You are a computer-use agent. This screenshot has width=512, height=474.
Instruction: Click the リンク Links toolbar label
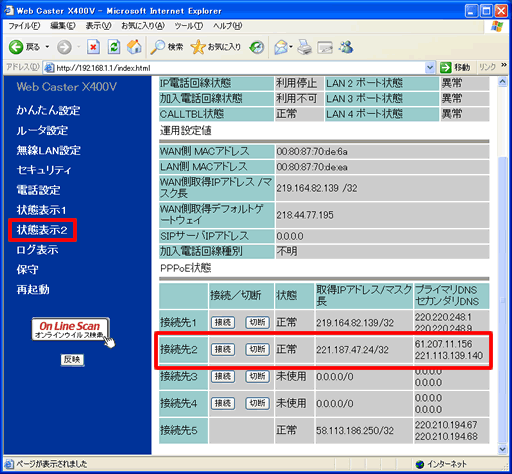pos(487,67)
